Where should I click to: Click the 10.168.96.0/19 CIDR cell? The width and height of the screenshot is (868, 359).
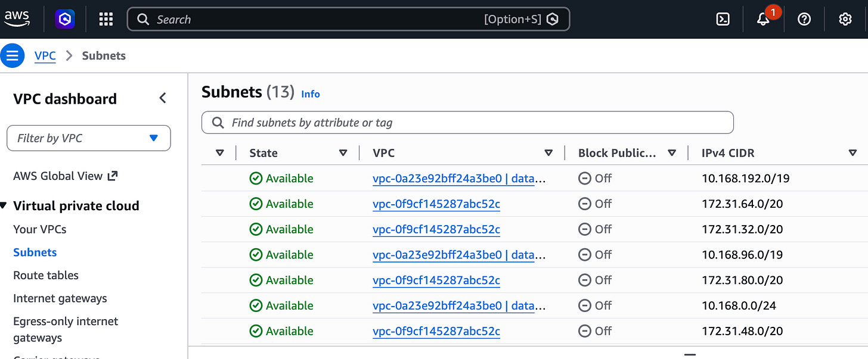tap(742, 255)
